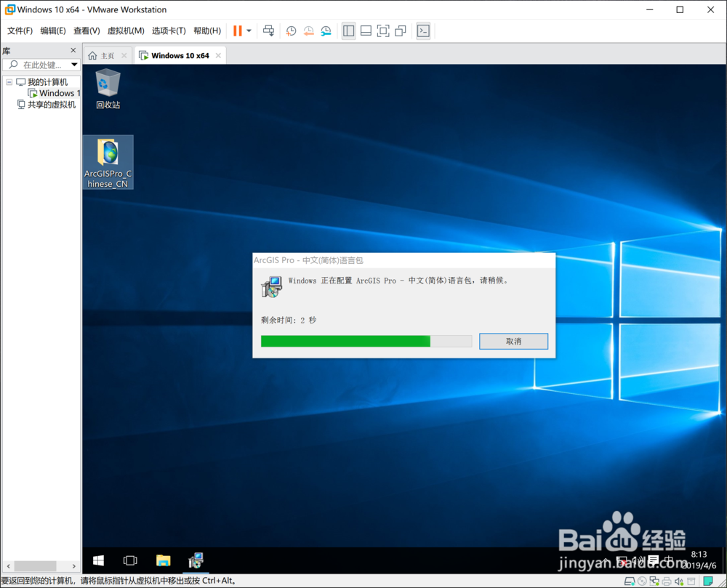Click the printer status bar icon
Image resolution: width=727 pixels, height=588 pixels.
pos(667,581)
